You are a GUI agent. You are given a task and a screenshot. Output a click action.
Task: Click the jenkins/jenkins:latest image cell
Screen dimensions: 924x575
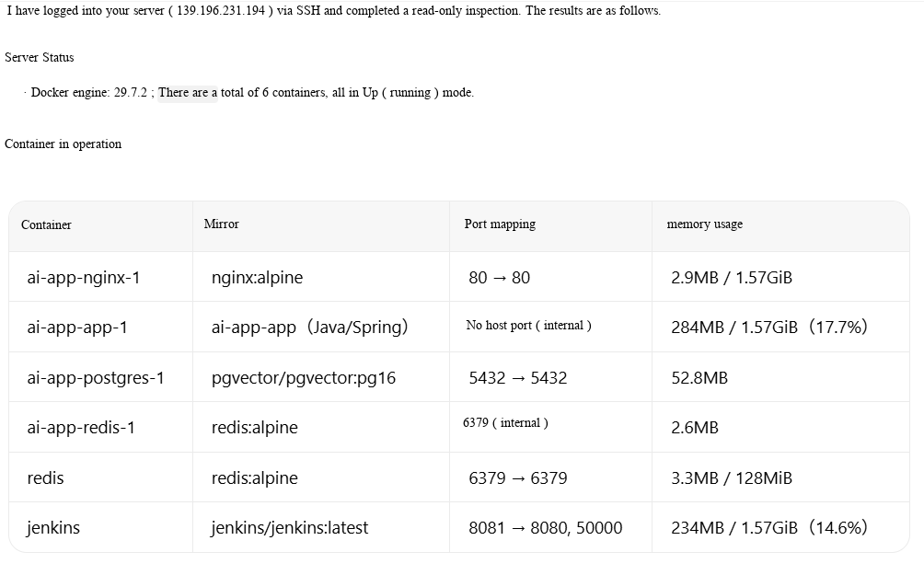(x=290, y=528)
